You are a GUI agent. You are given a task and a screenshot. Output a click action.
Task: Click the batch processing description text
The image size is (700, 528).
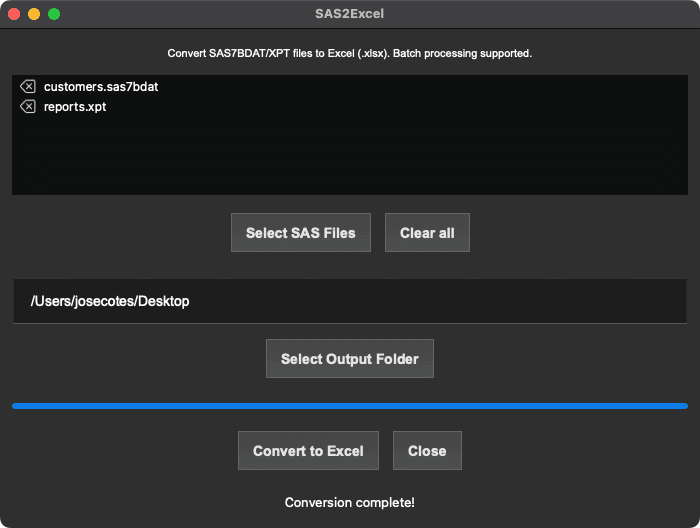point(349,53)
